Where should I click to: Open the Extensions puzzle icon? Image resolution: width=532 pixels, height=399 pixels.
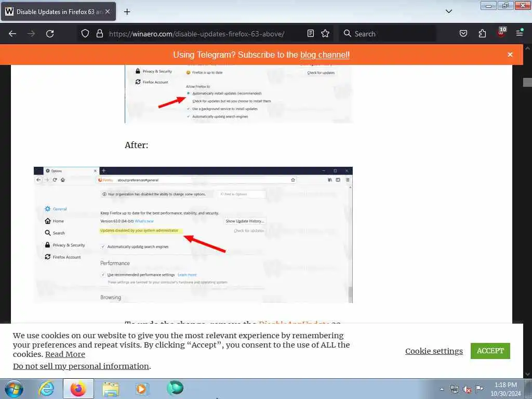tap(482, 33)
